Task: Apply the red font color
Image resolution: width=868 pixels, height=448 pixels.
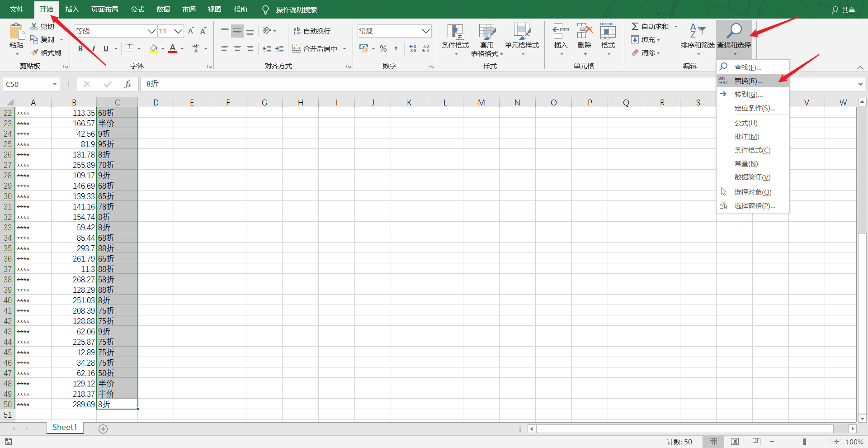Action: 173,48
